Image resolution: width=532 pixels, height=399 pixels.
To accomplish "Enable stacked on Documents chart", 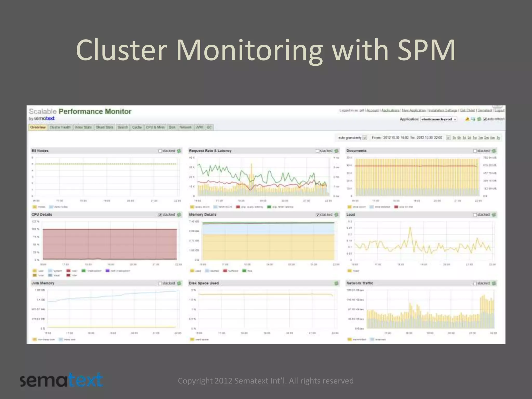I will (475, 151).
